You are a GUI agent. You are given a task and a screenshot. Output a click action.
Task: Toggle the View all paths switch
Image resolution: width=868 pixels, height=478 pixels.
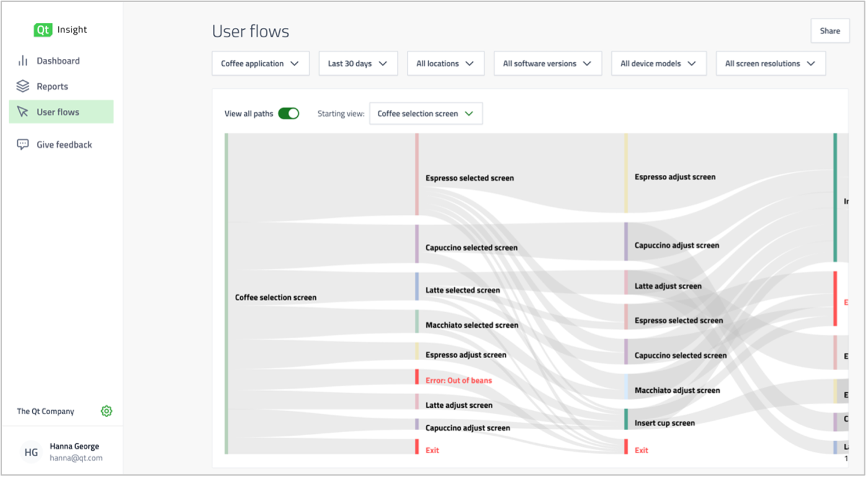(289, 114)
